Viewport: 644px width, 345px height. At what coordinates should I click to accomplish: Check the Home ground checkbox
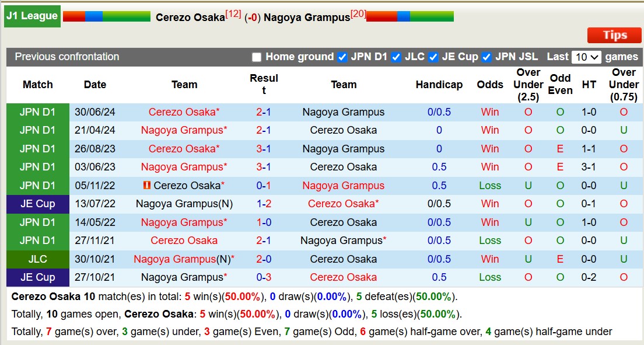(257, 57)
